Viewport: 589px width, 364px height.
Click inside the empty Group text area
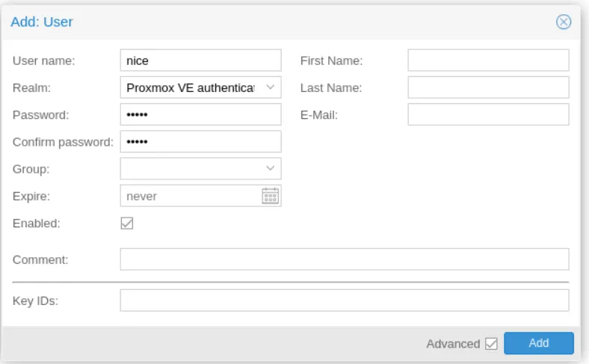(190, 169)
